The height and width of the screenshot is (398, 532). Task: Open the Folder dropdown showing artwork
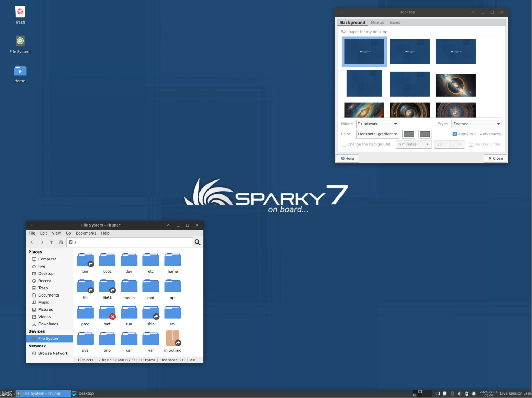click(377, 124)
